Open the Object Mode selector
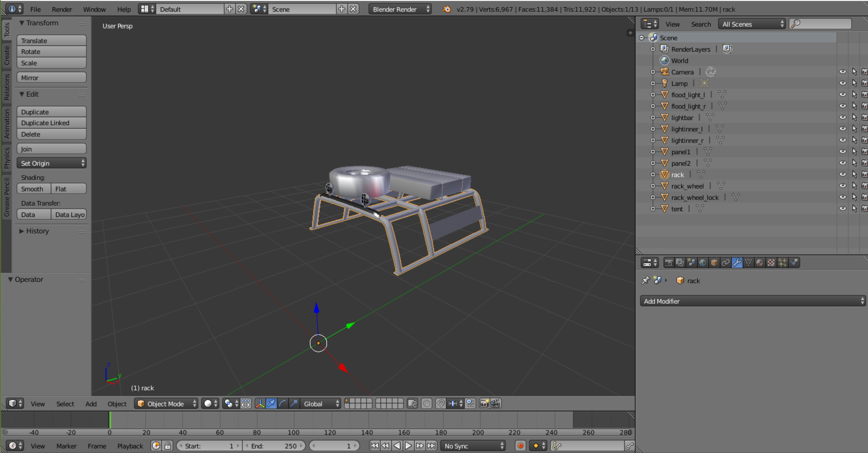This screenshot has width=868, height=453. [x=166, y=404]
